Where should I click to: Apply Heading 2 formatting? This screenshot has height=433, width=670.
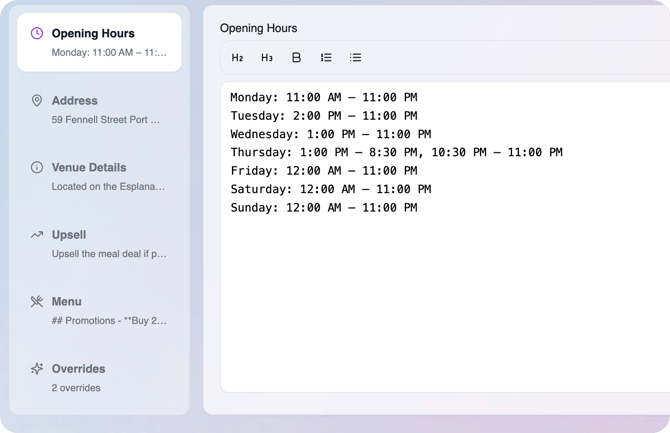[237, 57]
